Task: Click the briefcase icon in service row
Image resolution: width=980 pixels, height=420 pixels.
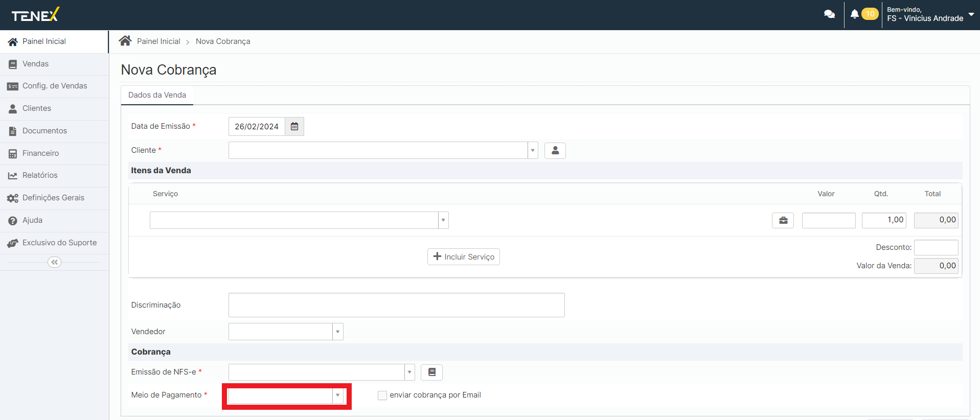Action: coord(783,221)
